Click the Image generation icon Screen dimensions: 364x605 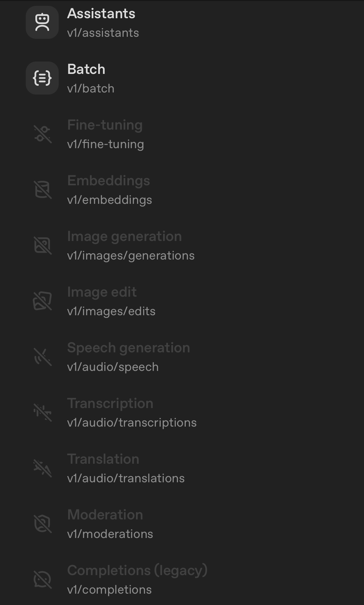(x=43, y=245)
